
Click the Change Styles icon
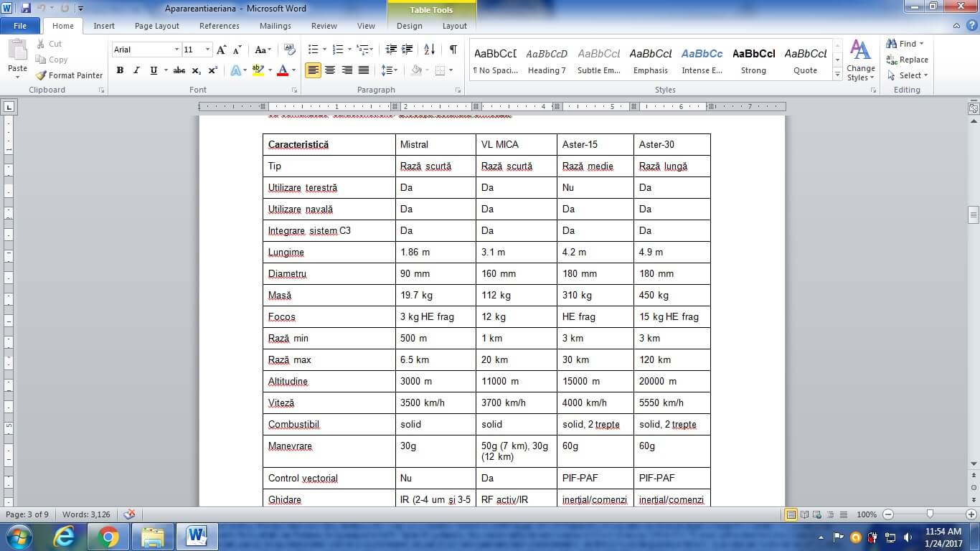click(860, 60)
